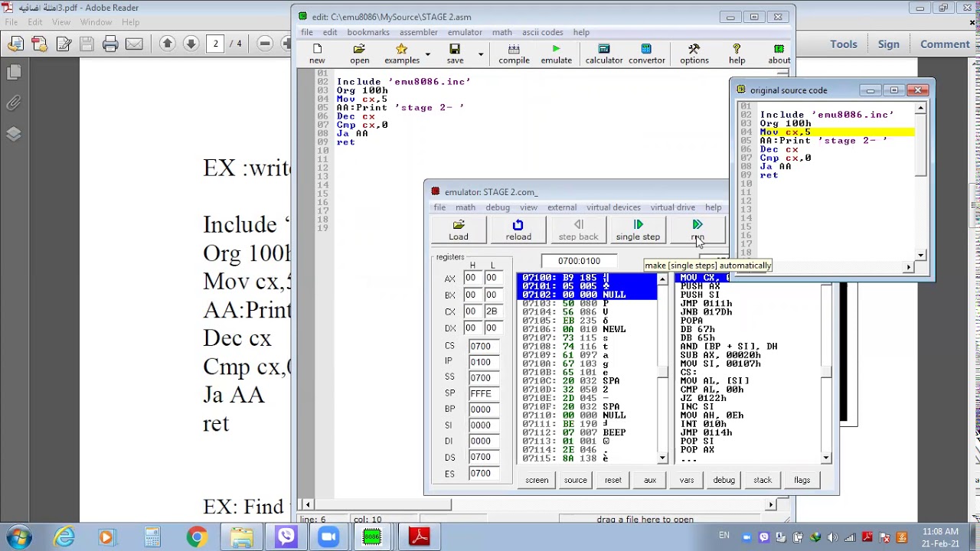Click the email envelope icon in Adobe Reader
The width and height of the screenshot is (980, 551).
pyautogui.click(x=134, y=44)
